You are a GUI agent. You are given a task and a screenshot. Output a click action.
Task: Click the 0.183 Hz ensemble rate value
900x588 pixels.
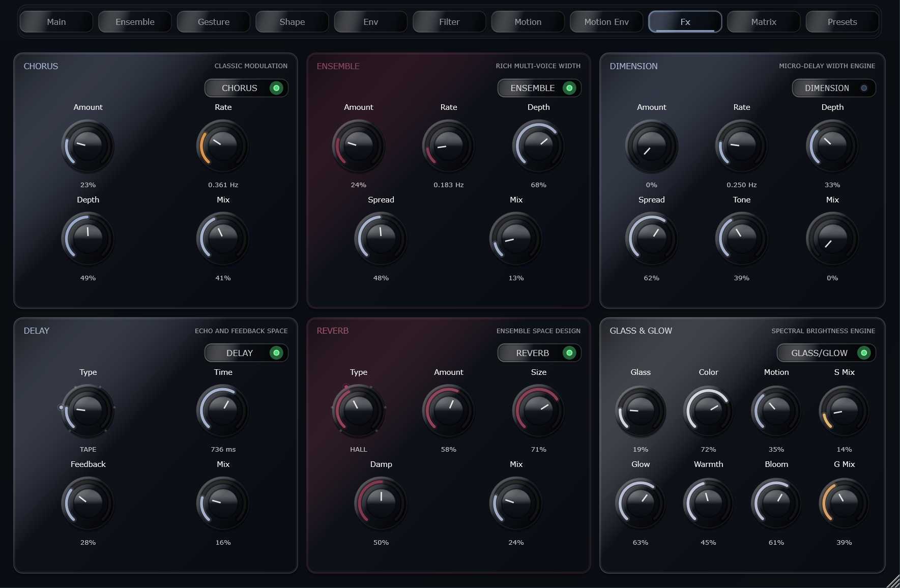coord(449,185)
